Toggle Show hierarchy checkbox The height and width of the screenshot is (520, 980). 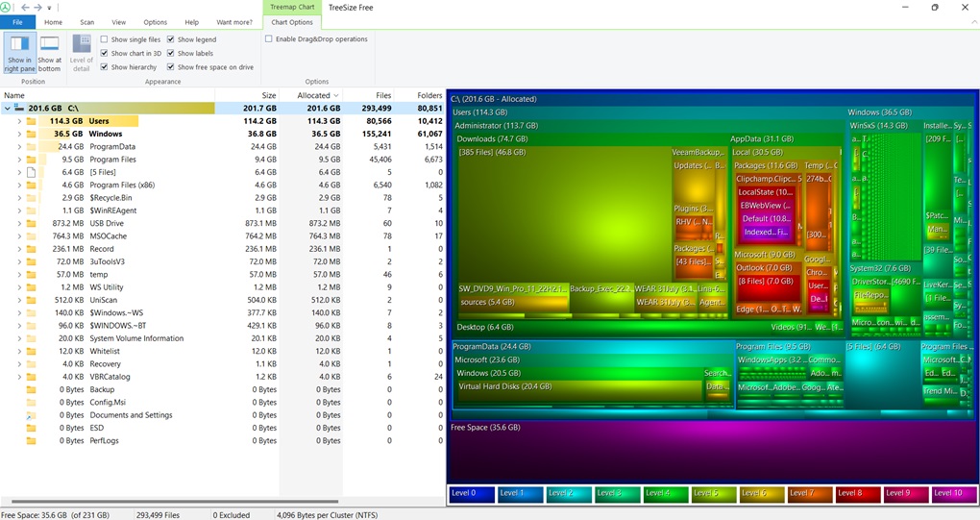105,67
